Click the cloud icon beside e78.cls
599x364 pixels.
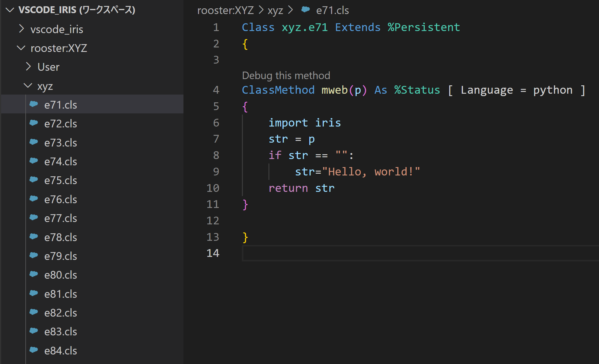[x=34, y=237]
